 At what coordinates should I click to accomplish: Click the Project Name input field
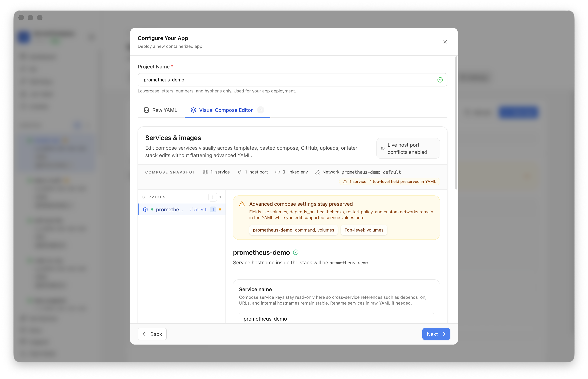pos(292,80)
